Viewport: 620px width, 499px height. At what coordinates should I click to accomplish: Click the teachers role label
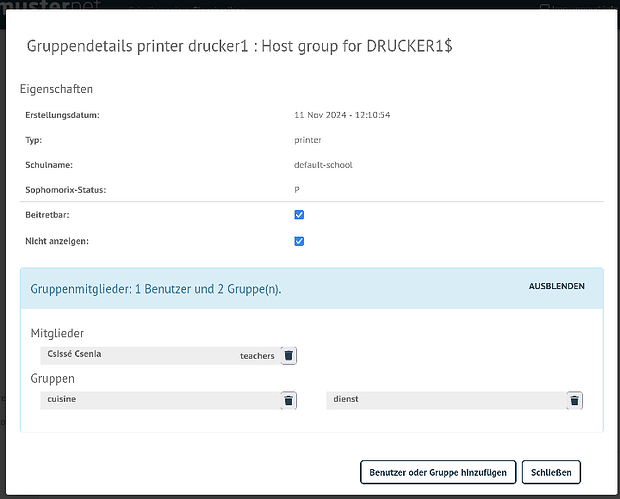pos(257,355)
